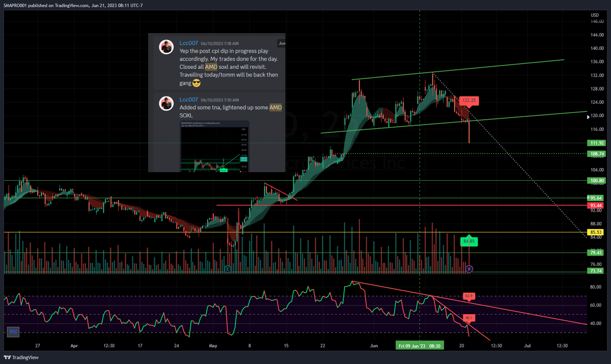Click the 'Apr' label on the time axis
This screenshot has height=364, width=611.
pyautogui.click(x=74, y=345)
